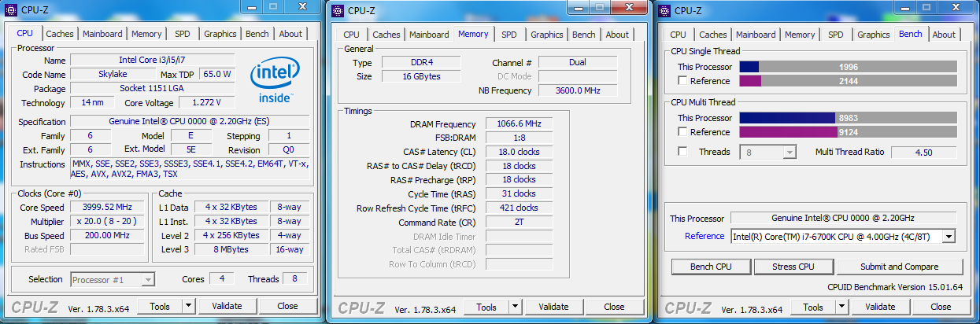Screen dimensions: 980x324
Task: Open the Tools dropdown arrow in the right Bench window
Action: coord(842,307)
